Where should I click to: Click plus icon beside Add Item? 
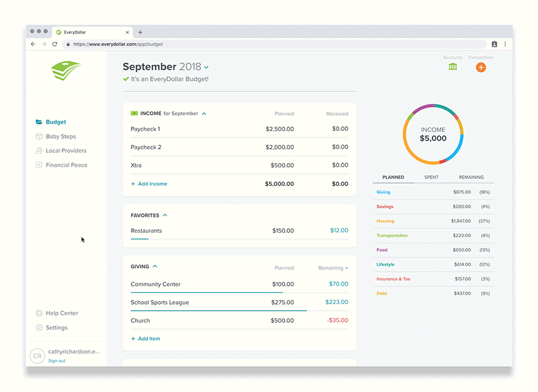click(x=133, y=338)
